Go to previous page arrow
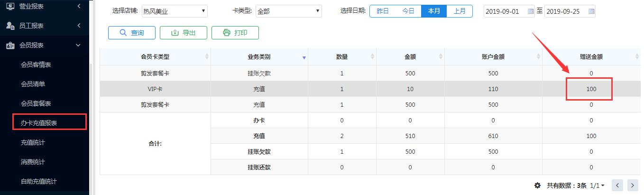 (617, 185)
